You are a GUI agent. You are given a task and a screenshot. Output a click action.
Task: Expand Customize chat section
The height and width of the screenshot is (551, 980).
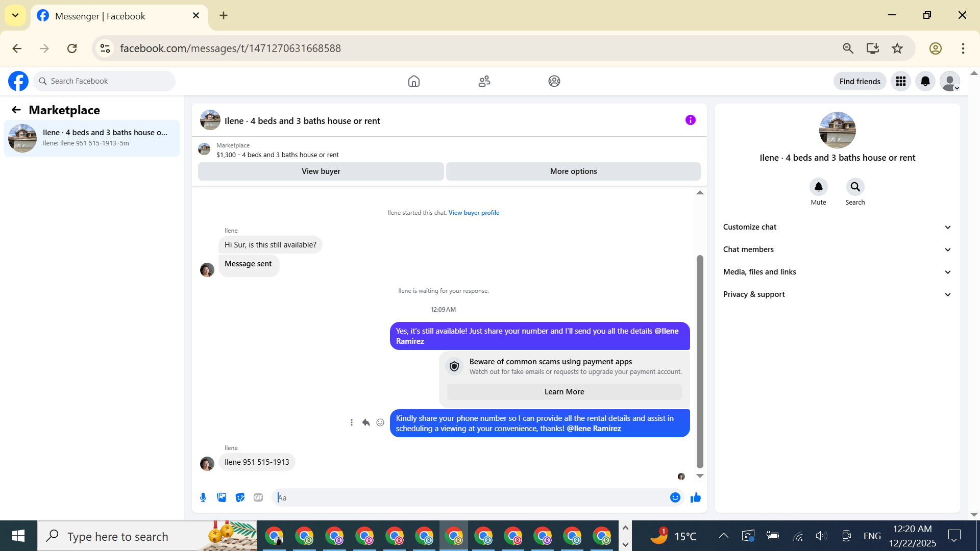(x=838, y=227)
